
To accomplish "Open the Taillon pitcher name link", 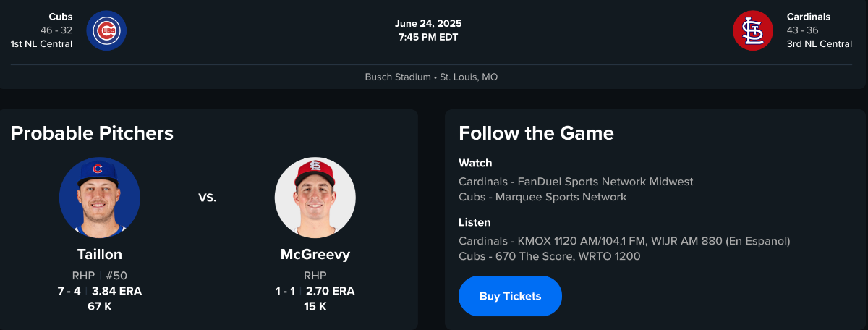I will click(100, 255).
